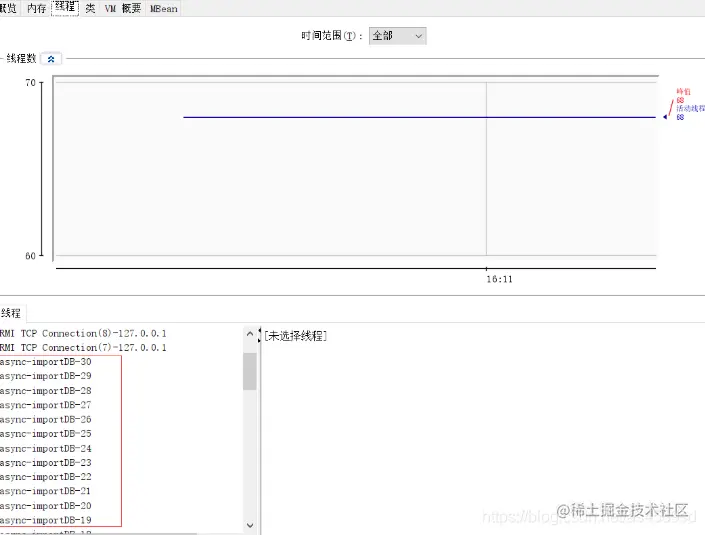Click the split pane divider arrows

pyautogui.click(x=259, y=335)
